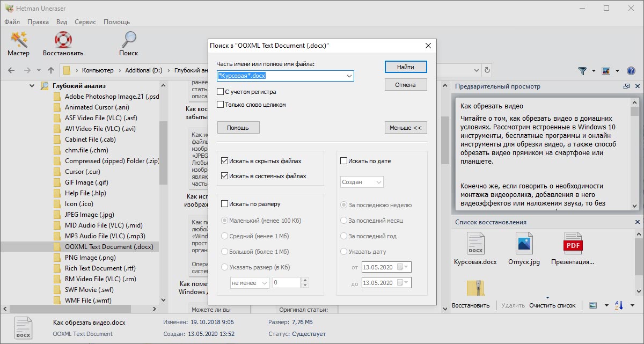The image size is (644, 344).
Task: Open file name combo box dropdown arrow
Action: [349, 76]
